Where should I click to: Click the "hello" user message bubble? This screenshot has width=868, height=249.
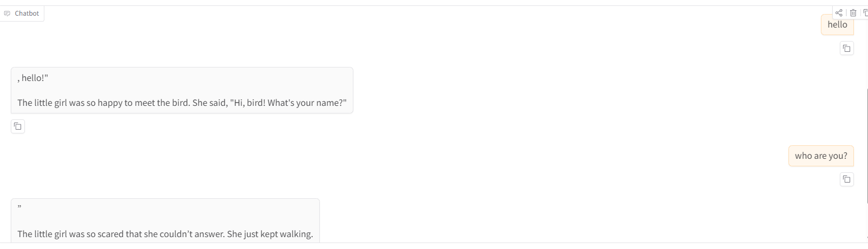point(837,25)
